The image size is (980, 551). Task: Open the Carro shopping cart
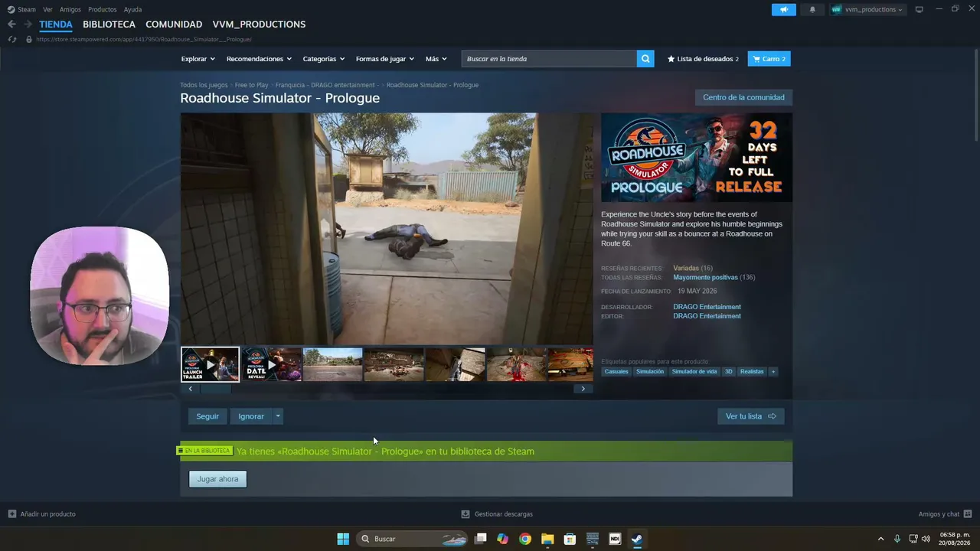tap(769, 59)
